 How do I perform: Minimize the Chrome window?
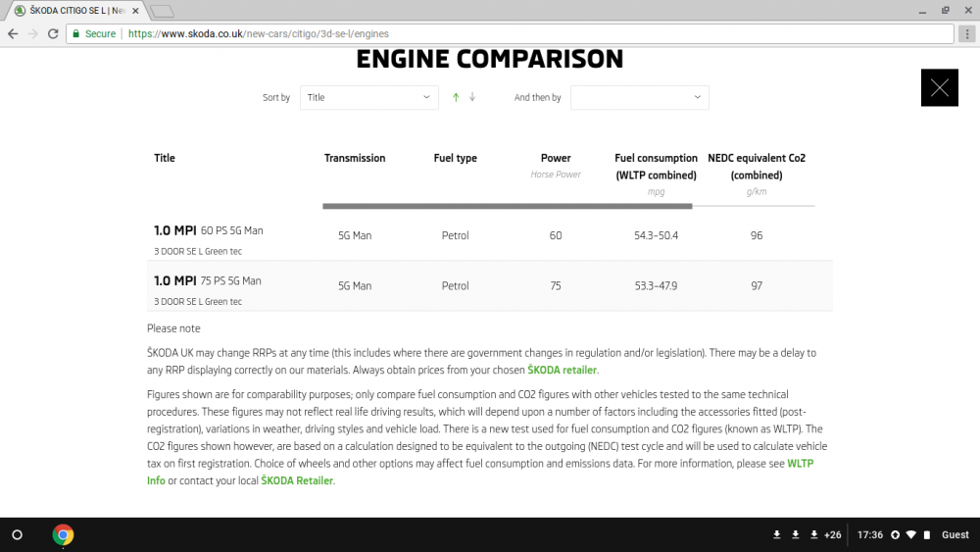[922, 11]
